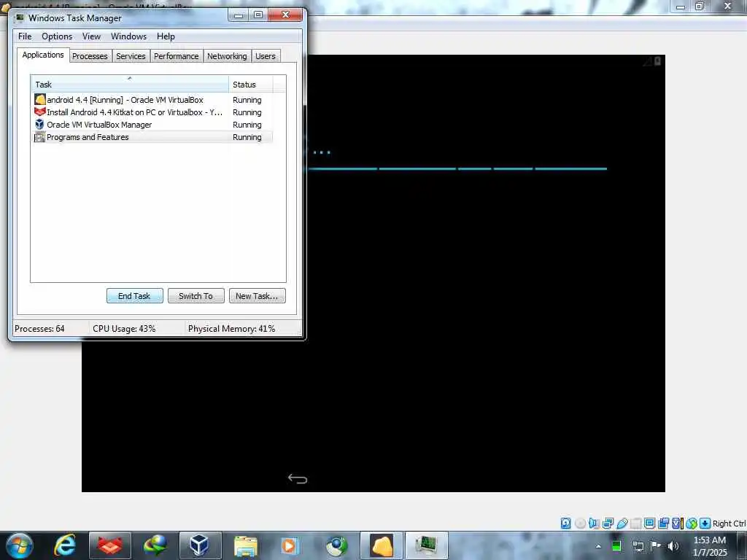The width and height of the screenshot is (747, 560).
Task: Launch Internet Explorer from taskbar
Action: point(65,545)
